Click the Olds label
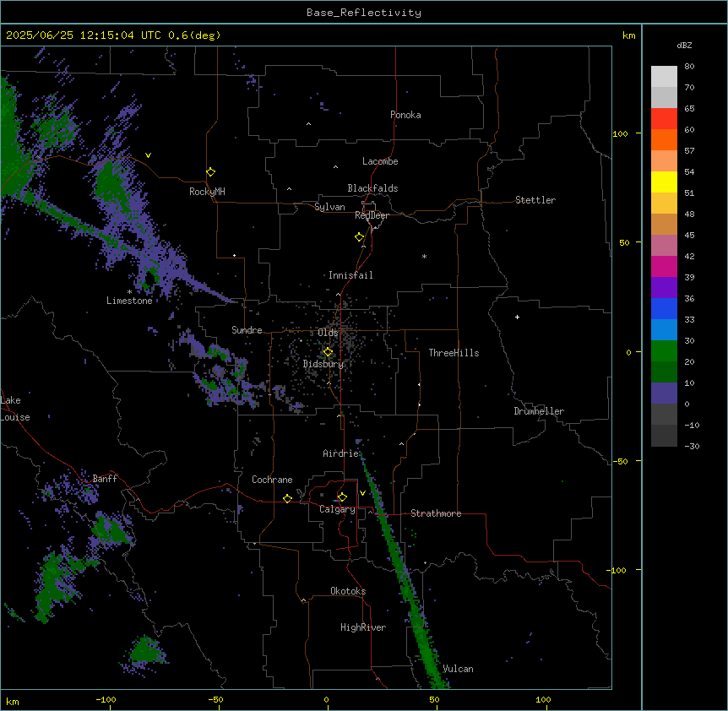Viewport: 728px width, 711px height. pyautogui.click(x=328, y=333)
